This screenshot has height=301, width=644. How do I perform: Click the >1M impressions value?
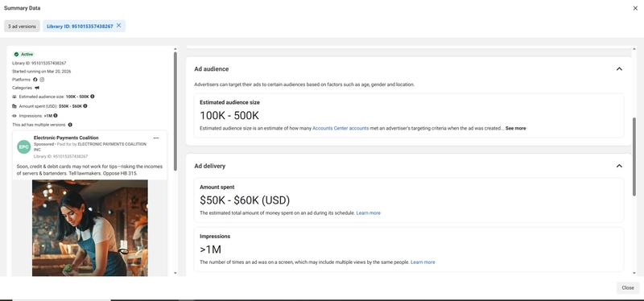[x=210, y=249]
